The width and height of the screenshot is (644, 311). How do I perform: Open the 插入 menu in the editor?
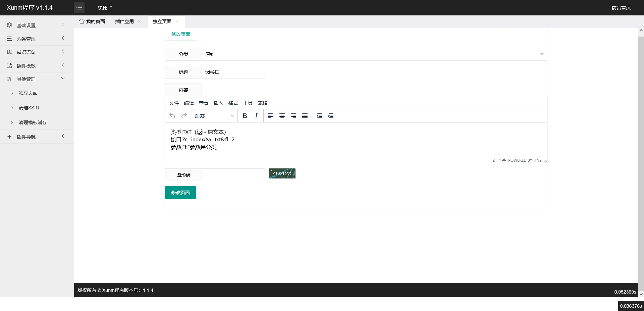(218, 103)
